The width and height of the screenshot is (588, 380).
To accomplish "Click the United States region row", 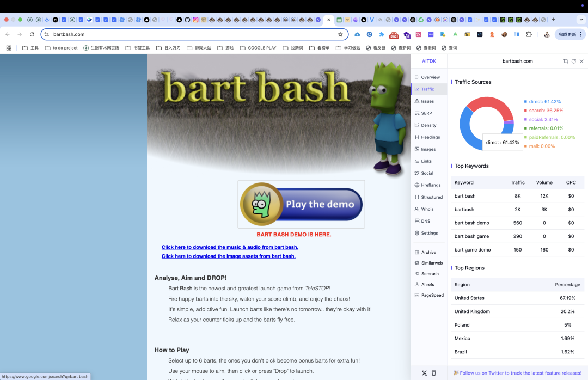I will 518,298.
